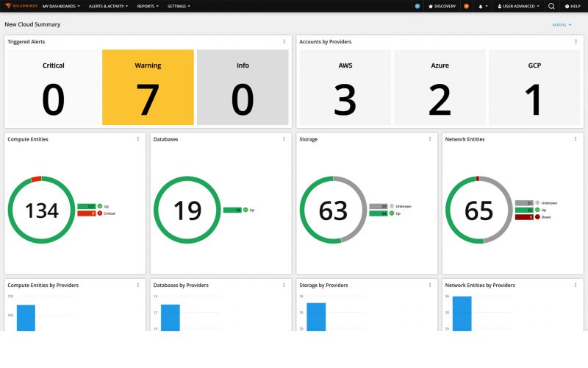Screen dimensions: 588x368
Task: Click the Databases donut showing 19
Action: [x=187, y=210]
